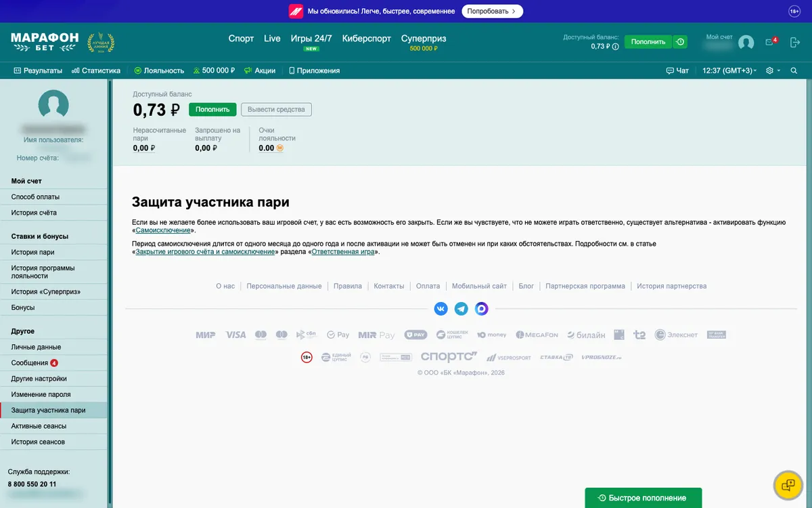The image size is (812, 508).
Task: Open deposit history clock icon in header
Action: tap(680, 42)
